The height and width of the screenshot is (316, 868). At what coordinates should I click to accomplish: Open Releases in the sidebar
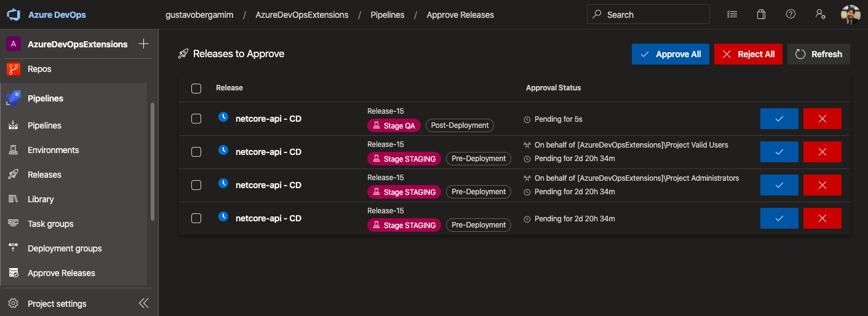point(44,175)
